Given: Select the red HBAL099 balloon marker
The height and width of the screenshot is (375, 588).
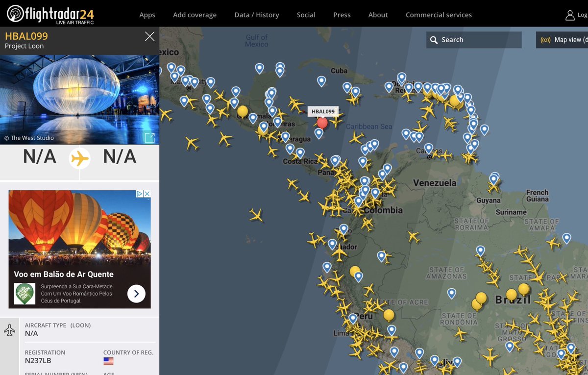Looking at the screenshot, I should [322, 123].
